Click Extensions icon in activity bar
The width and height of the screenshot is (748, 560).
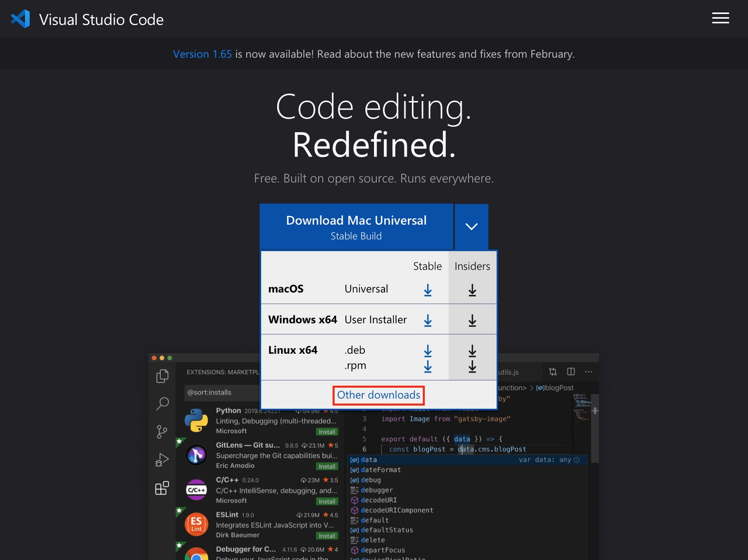162,488
